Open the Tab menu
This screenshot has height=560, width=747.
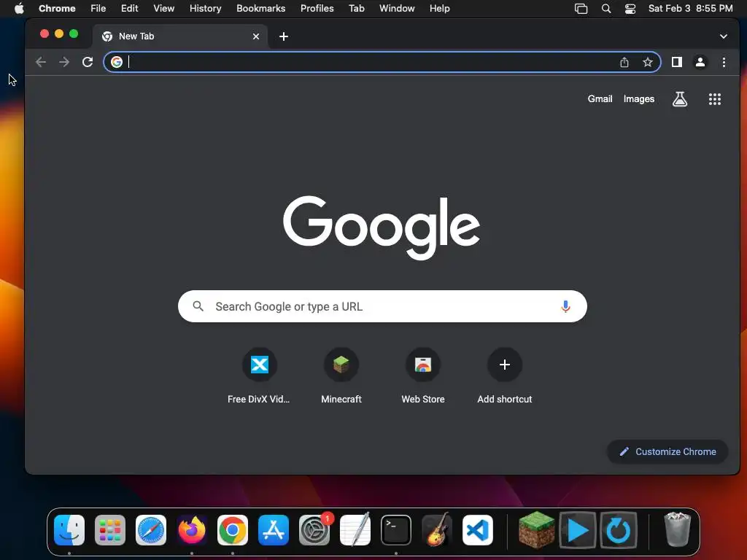[356, 9]
